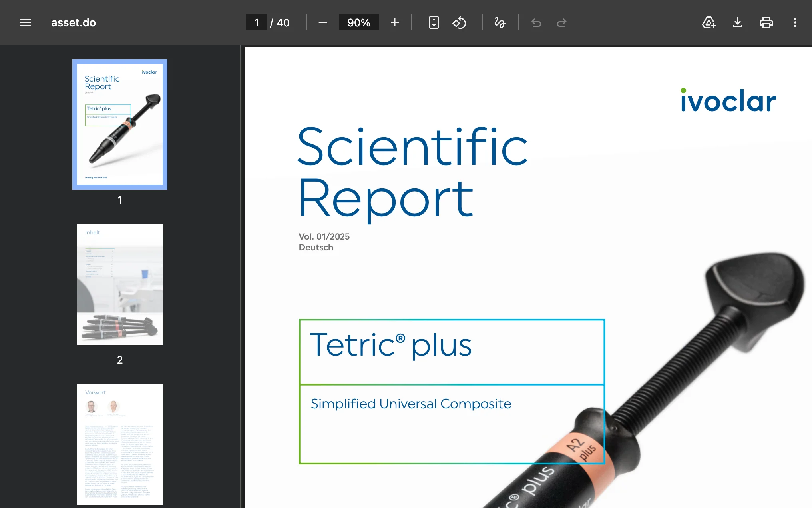Open the page 3 Vorwort thumbnail
This screenshot has width=812, height=508.
click(120, 444)
